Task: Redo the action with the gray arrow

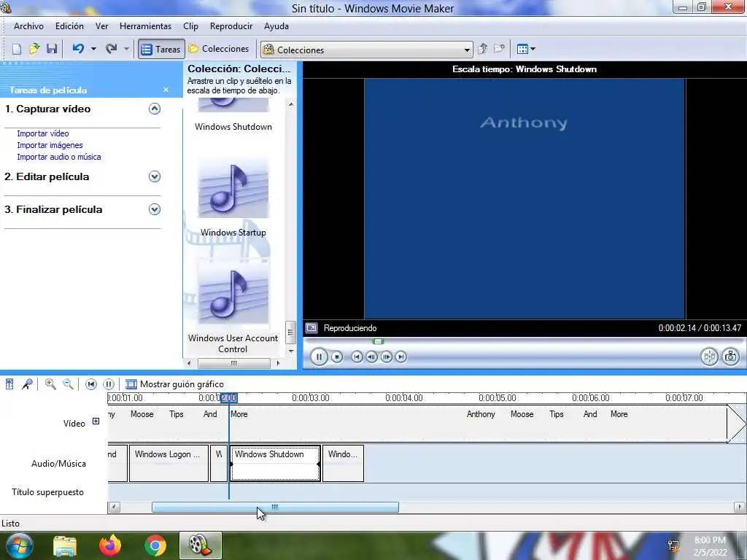Action: tap(112, 49)
